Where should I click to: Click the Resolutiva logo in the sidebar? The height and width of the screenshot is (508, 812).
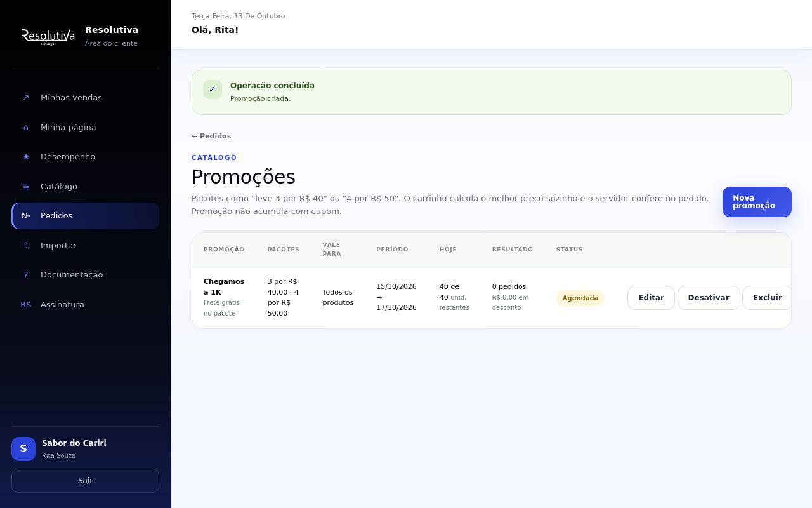pyautogui.click(x=48, y=36)
